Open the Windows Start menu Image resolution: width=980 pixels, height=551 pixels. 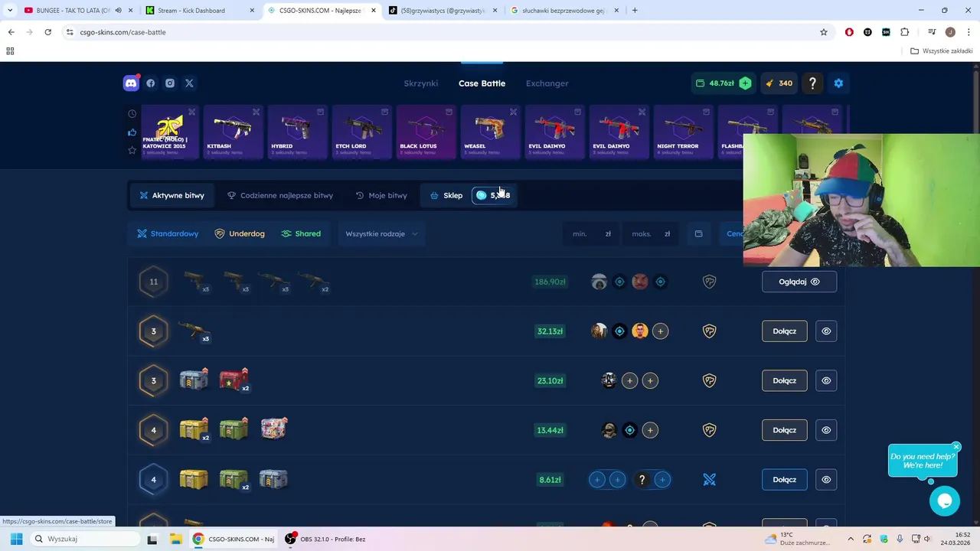click(16, 539)
